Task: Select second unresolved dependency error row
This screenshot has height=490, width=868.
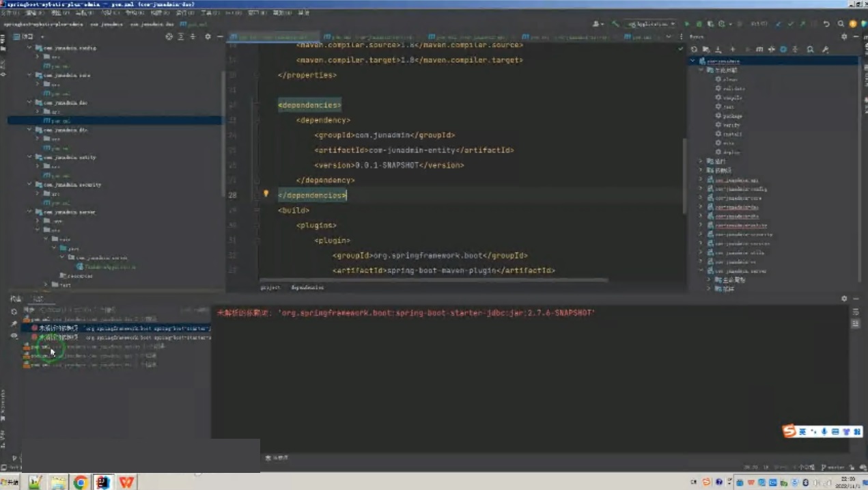Action: pos(121,338)
